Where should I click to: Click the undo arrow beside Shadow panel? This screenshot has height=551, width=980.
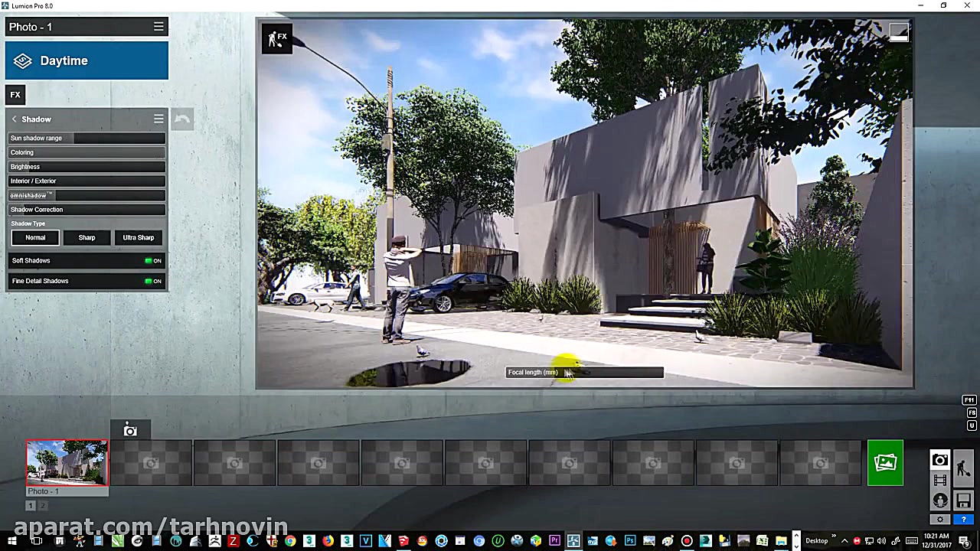(x=182, y=119)
